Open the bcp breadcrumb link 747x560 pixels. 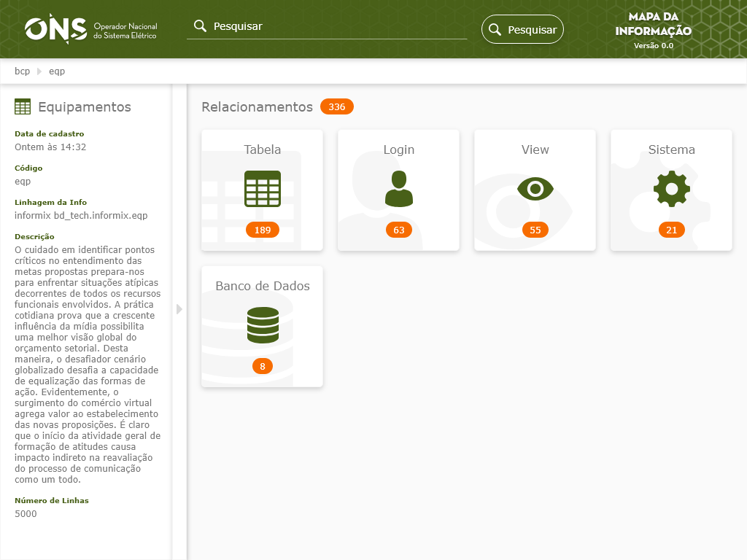23,71
